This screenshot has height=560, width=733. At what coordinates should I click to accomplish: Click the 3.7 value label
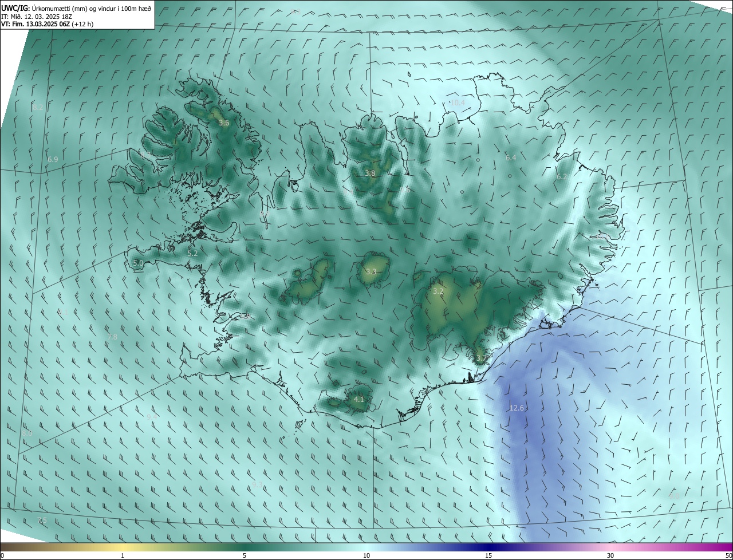(481, 358)
